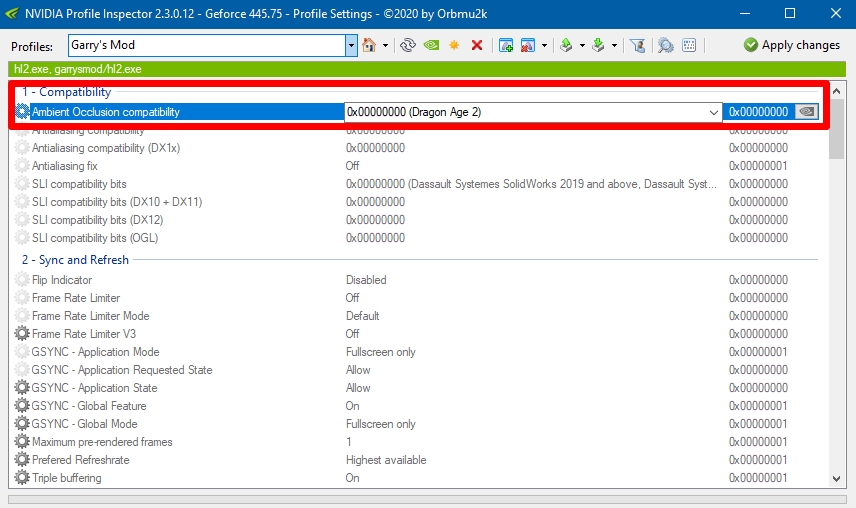Click the Dassault Systemes SolidWorks value text
This screenshot has height=508, width=856.
coord(531,184)
